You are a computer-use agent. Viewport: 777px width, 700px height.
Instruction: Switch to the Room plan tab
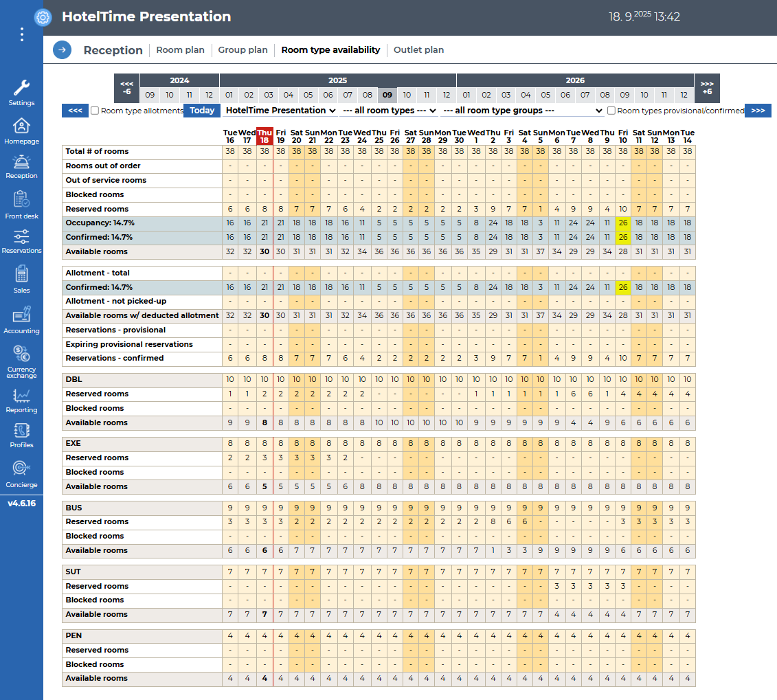180,50
